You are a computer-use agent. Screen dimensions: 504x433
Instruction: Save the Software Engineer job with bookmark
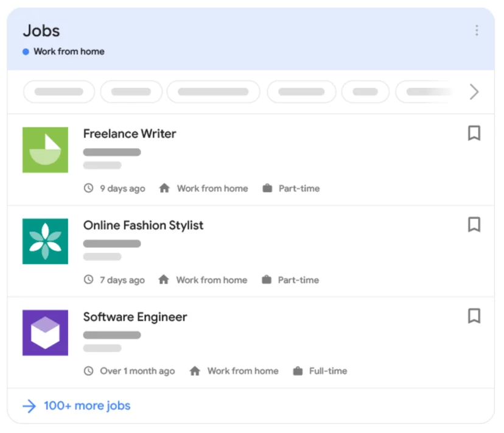(x=474, y=316)
